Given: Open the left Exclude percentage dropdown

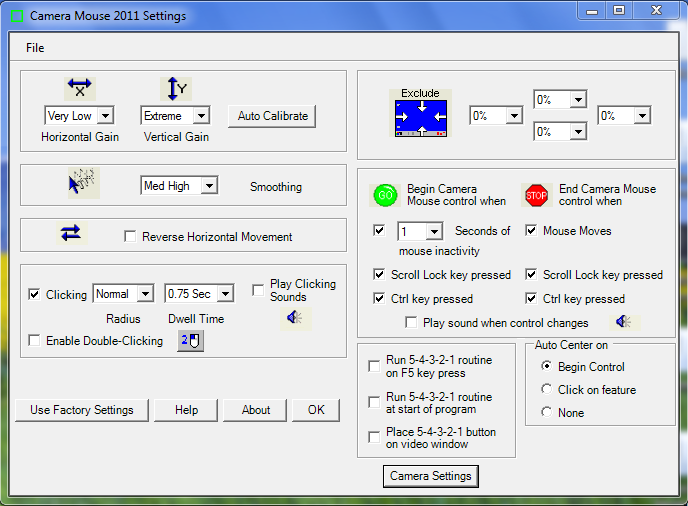Looking at the screenshot, I should [514, 116].
